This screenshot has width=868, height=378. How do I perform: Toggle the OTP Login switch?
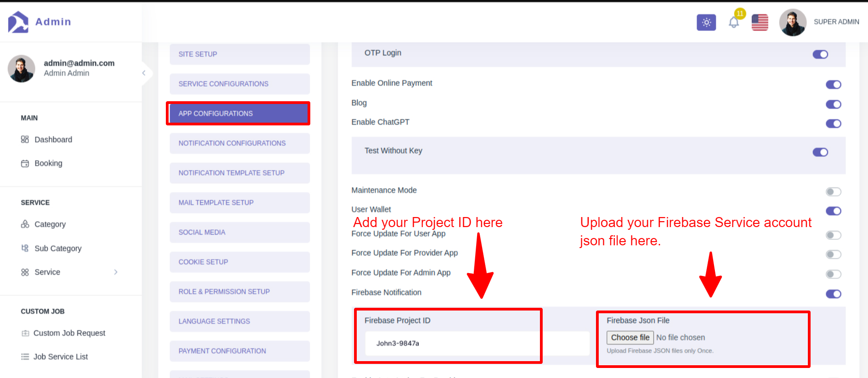pos(820,55)
